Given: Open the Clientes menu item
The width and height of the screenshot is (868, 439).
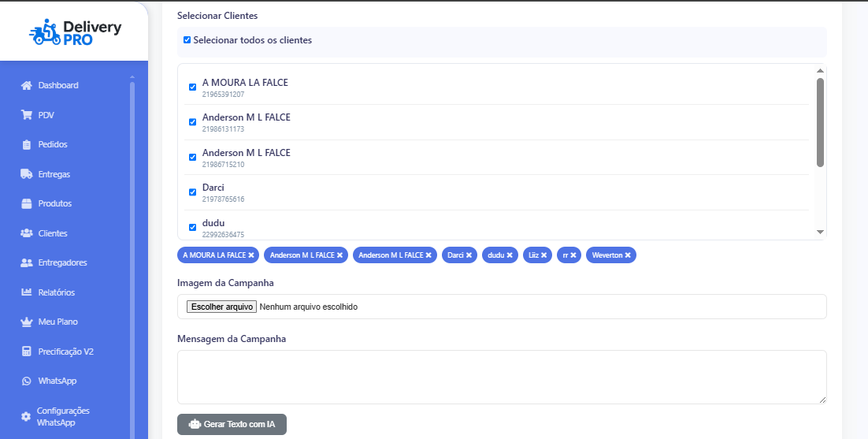Looking at the screenshot, I should point(52,233).
